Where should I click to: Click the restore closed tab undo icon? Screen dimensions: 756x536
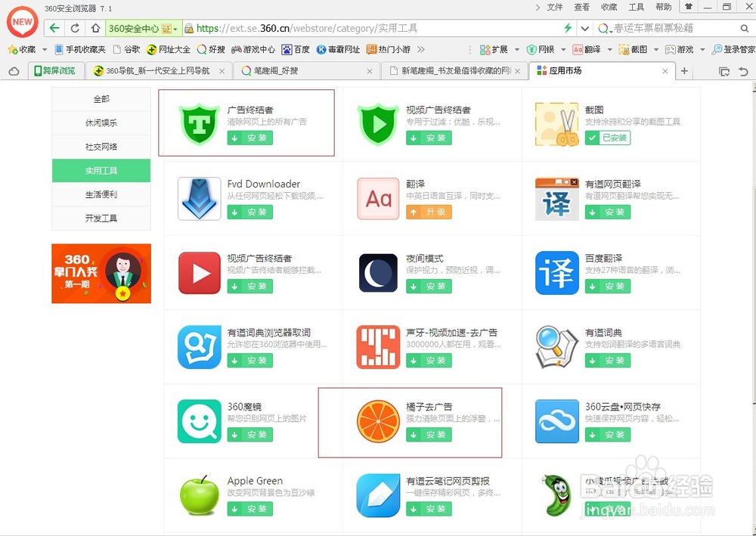click(x=743, y=71)
